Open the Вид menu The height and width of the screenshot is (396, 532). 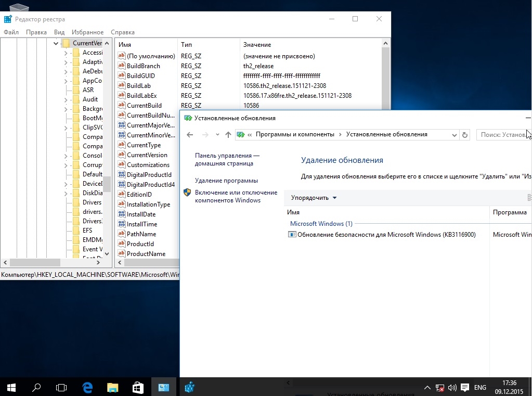(59, 32)
